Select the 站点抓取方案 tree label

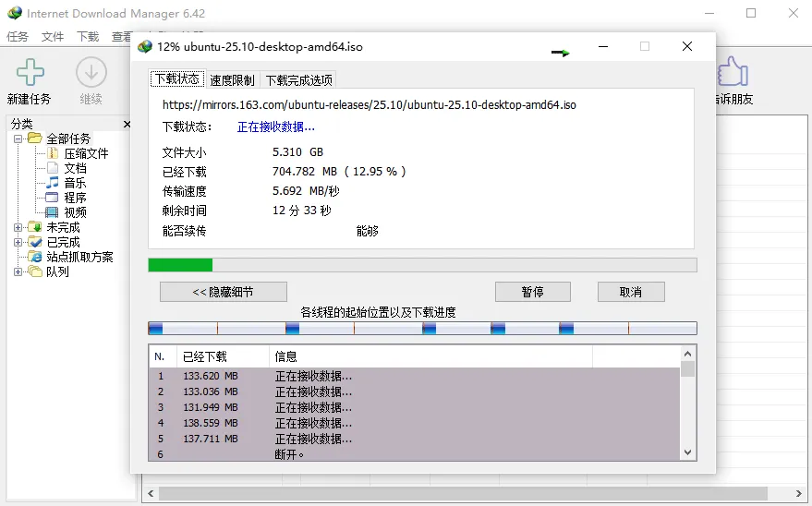click(x=79, y=257)
